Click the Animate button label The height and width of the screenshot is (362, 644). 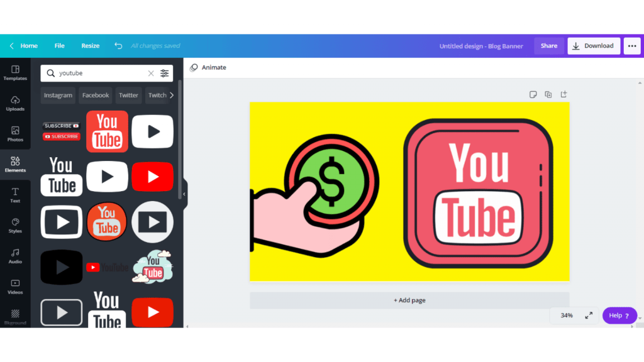click(x=214, y=67)
